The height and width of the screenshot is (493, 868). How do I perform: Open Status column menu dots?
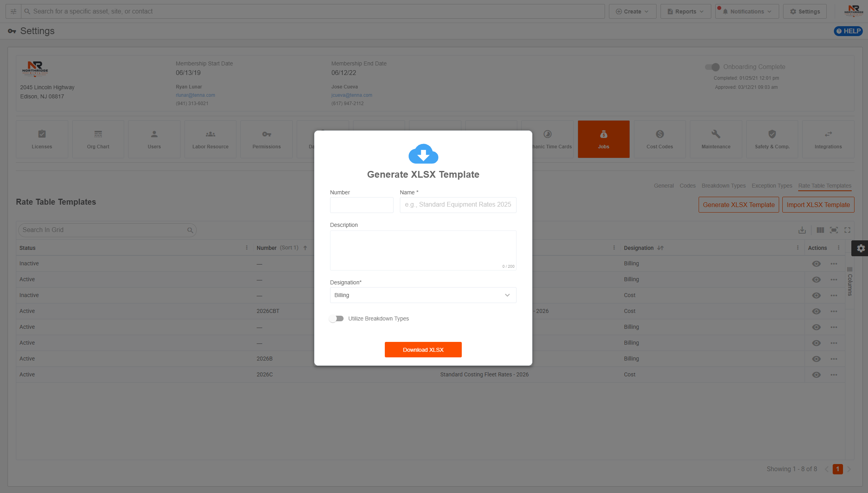pyautogui.click(x=247, y=248)
